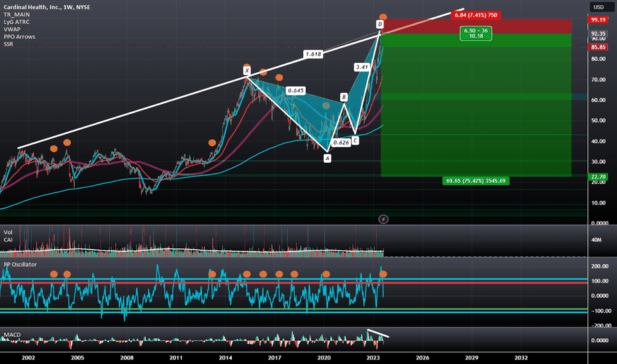Click the gray circle marker inside the pattern
617x364 pixels.
[x=326, y=105]
